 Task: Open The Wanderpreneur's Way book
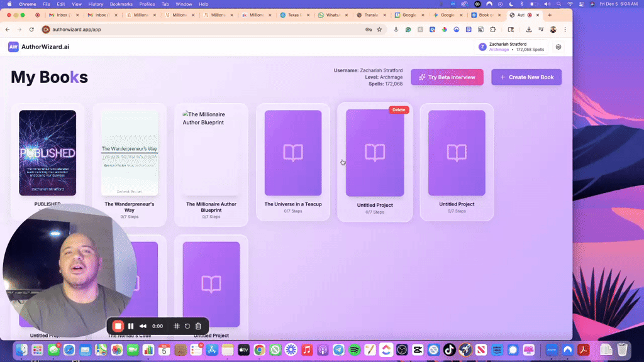pos(130,153)
